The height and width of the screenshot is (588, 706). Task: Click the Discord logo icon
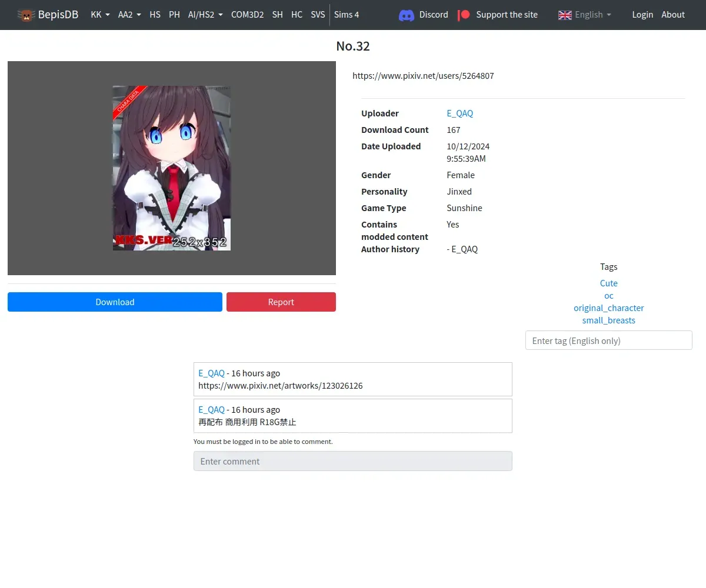coord(407,15)
